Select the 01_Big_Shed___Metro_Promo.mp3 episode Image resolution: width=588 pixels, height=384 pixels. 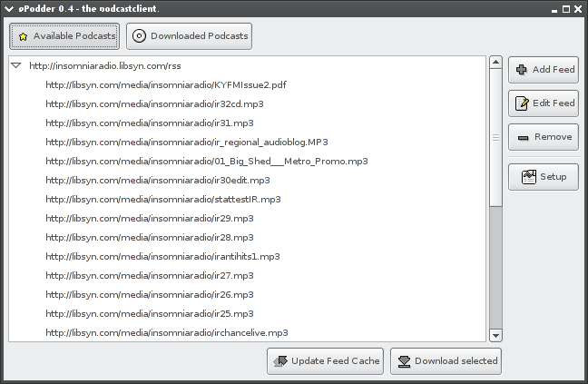click(x=247, y=162)
